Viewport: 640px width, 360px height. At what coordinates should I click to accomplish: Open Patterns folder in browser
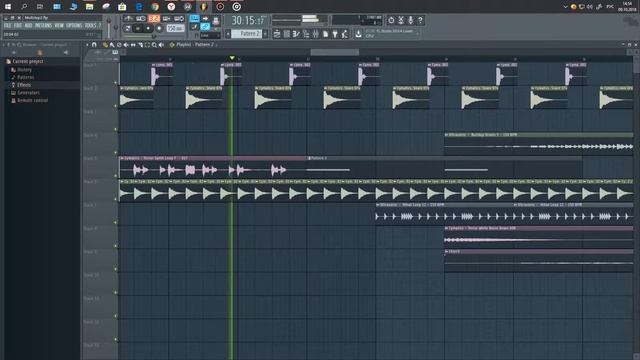pyautogui.click(x=25, y=77)
